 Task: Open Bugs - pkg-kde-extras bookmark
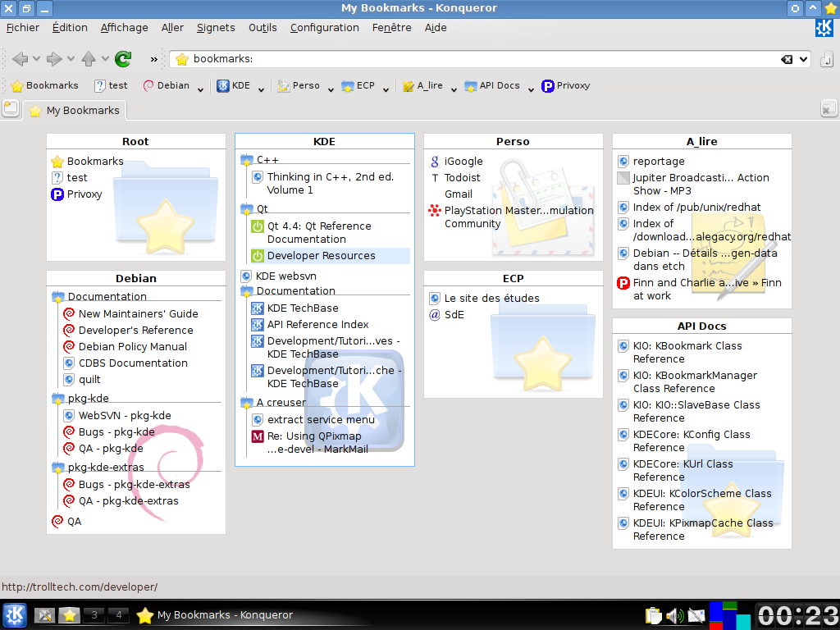coord(134,485)
